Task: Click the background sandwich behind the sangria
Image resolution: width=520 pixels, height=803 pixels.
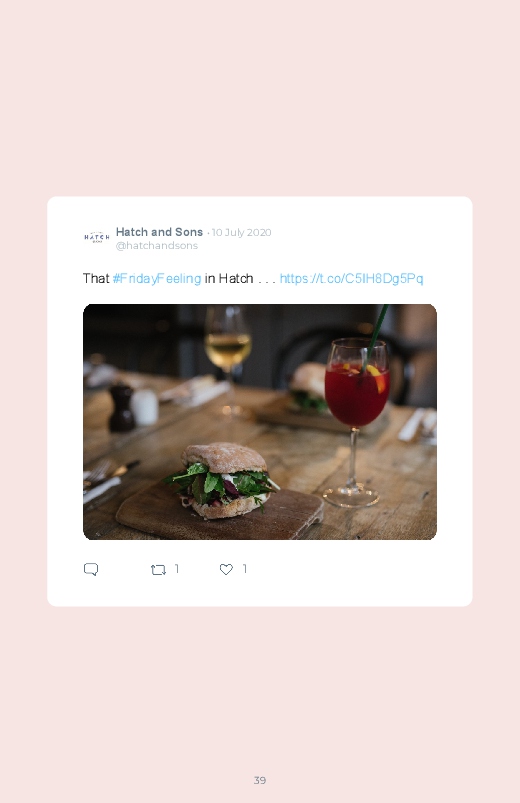Action: [x=307, y=387]
